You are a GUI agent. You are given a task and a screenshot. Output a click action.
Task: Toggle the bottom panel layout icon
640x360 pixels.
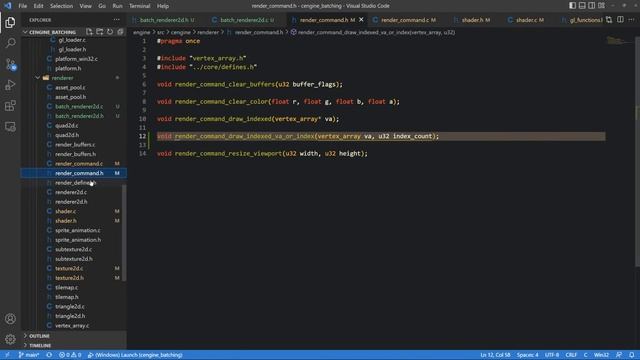pos(582,6)
